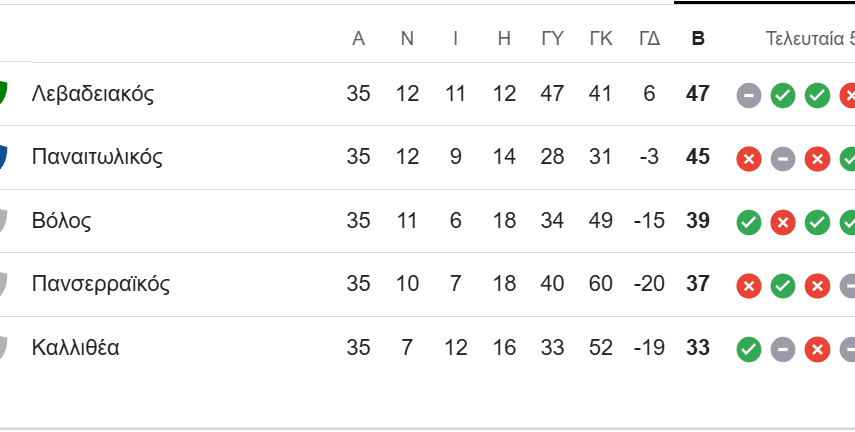
Task: Click the red loss icon in Καλλιθέα row
Action: coord(817,349)
